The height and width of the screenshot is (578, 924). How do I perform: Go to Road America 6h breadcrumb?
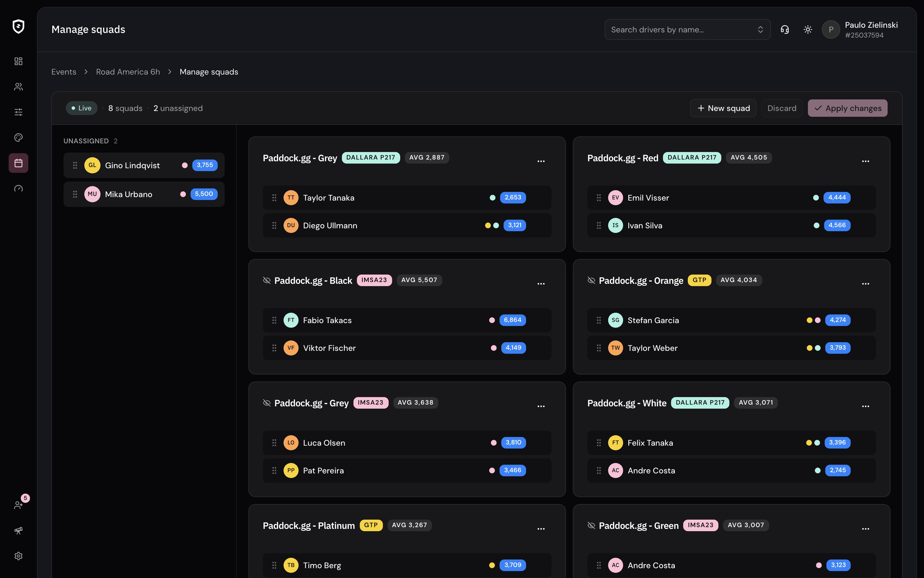click(128, 72)
